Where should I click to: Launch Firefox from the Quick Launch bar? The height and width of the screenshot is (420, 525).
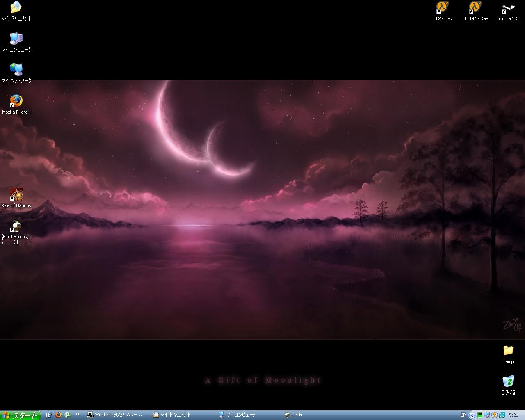(58, 415)
